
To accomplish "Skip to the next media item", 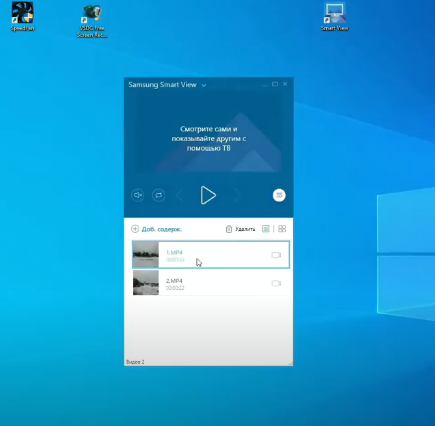I will coord(236,195).
